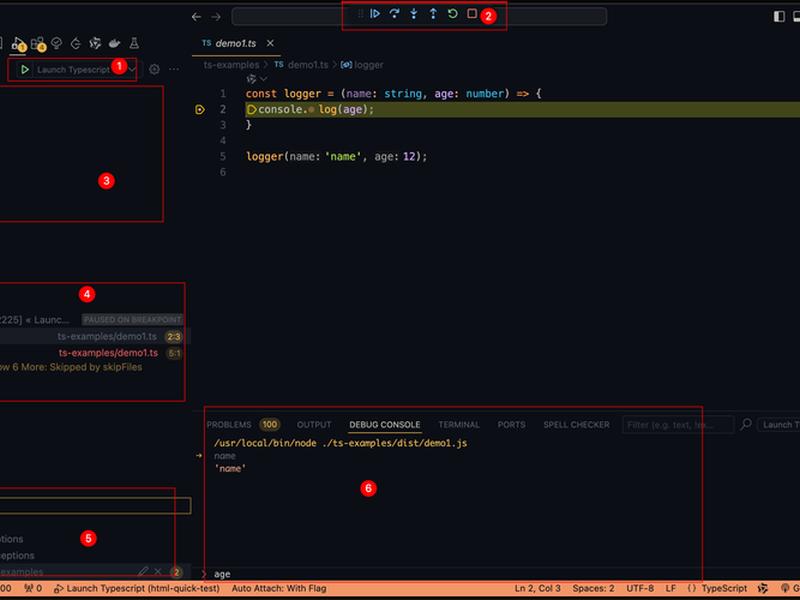
Task: Start debugging with green play button
Action: [24, 69]
